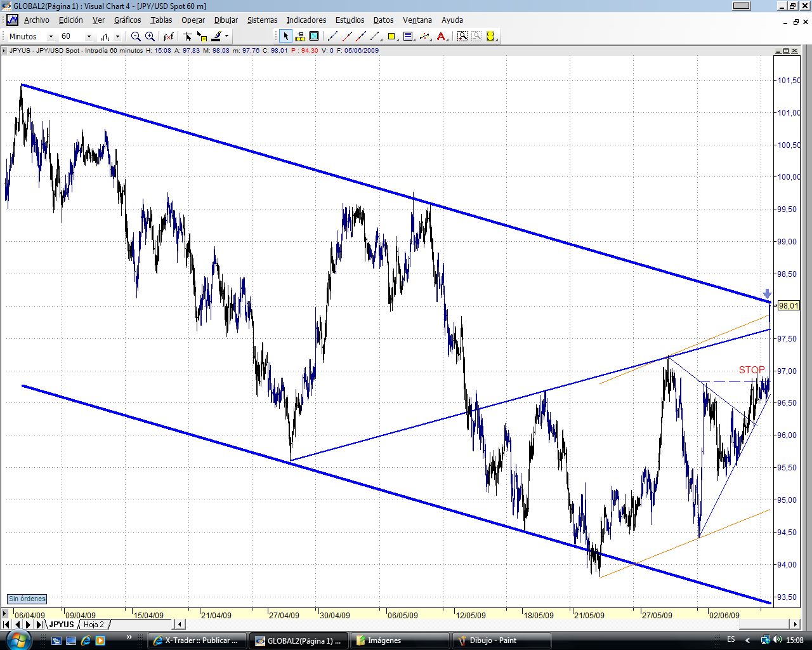Open the Operar menu

click(x=193, y=20)
